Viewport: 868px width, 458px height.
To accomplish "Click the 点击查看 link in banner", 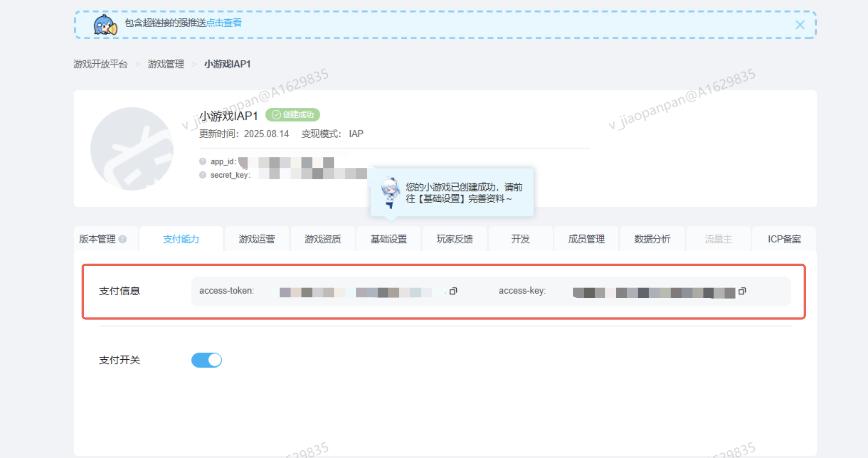I will click(224, 23).
